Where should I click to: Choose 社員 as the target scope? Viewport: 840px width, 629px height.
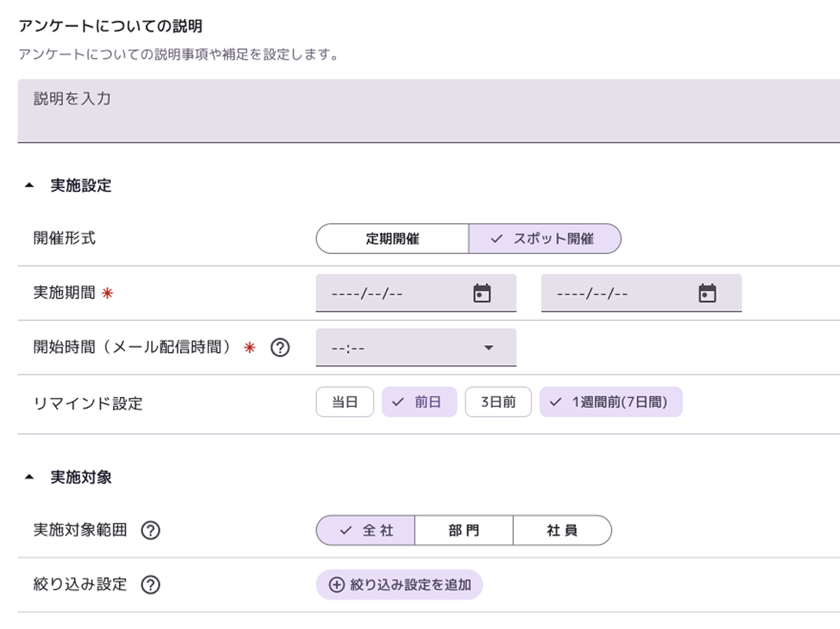tap(562, 531)
